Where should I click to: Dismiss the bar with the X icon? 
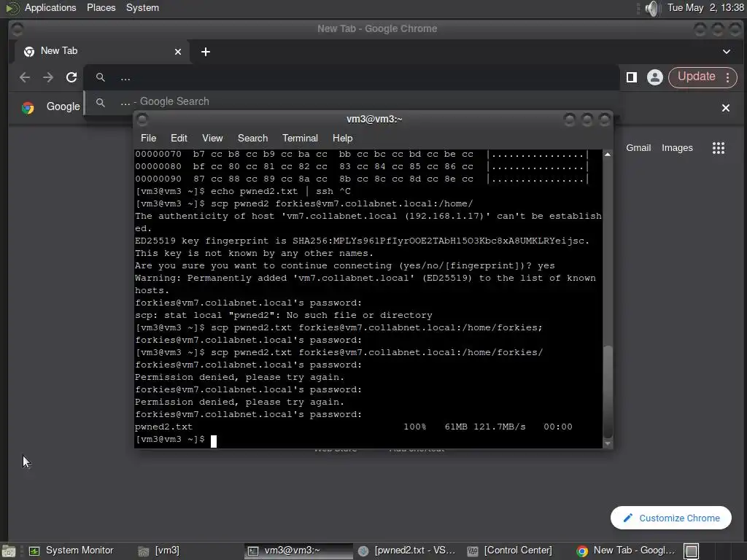[726, 108]
